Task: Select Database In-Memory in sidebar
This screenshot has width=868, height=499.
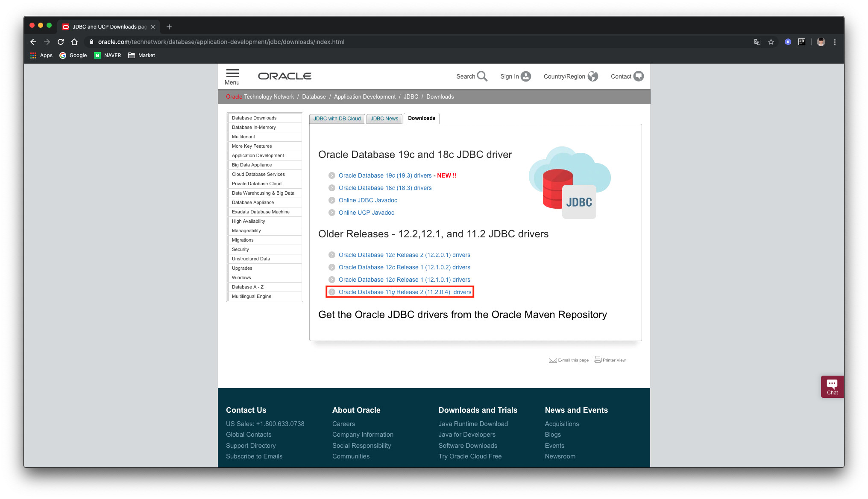Action: [x=254, y=127]
